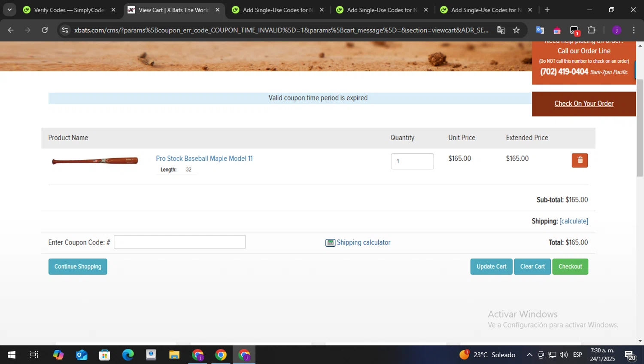Open Chrome's three-dot menu
This screenshot has width=644, height=364.
pos(634,30)
